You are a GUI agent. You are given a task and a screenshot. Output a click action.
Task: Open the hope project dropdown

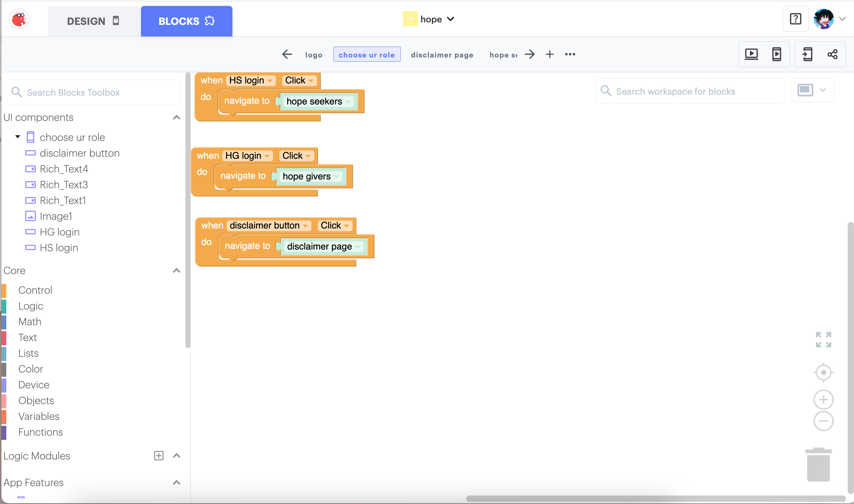(x=450, y=19)
